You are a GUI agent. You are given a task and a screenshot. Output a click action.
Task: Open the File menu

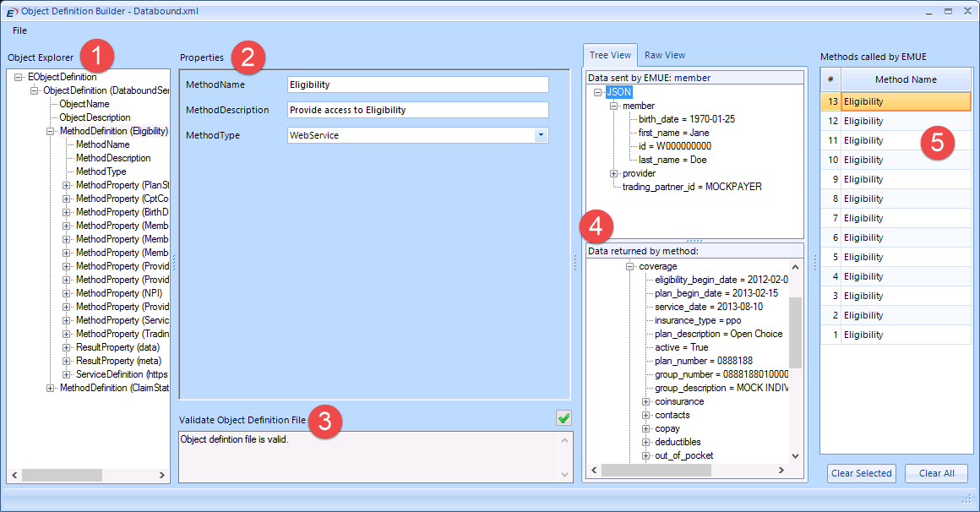click(x=20, y=30)
